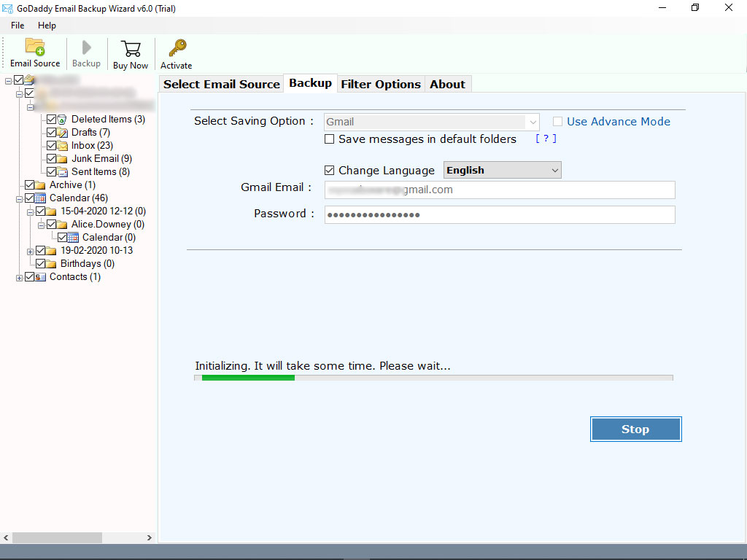The height and width of the screenshot is (560, 747).
Task: Select the Deleted Items recycle bin icon
Action: (x=62, y=120)
